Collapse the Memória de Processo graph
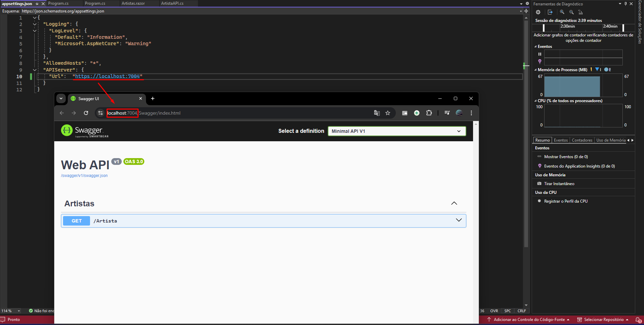The image size is (644, 325). coord(535,70)
